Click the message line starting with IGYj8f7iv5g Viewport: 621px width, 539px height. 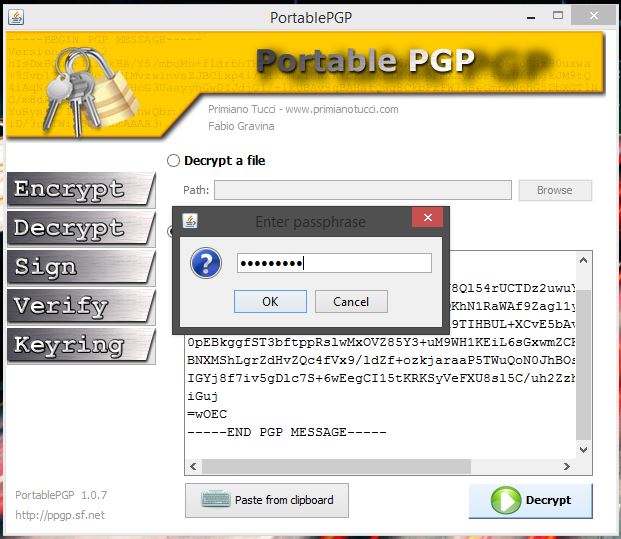point(381,378)
